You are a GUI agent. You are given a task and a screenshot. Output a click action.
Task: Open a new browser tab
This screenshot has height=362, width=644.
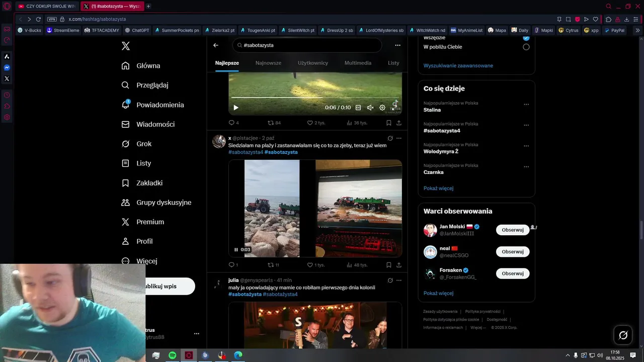pyautogui.click(x=148, y=6)
